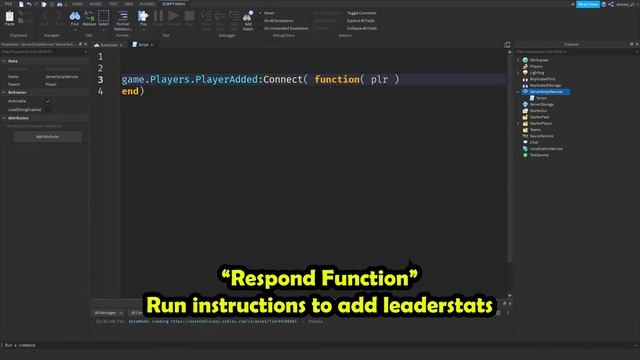Click the new file icon in title bar
640x360 pixels.
(x=21, y=4)
